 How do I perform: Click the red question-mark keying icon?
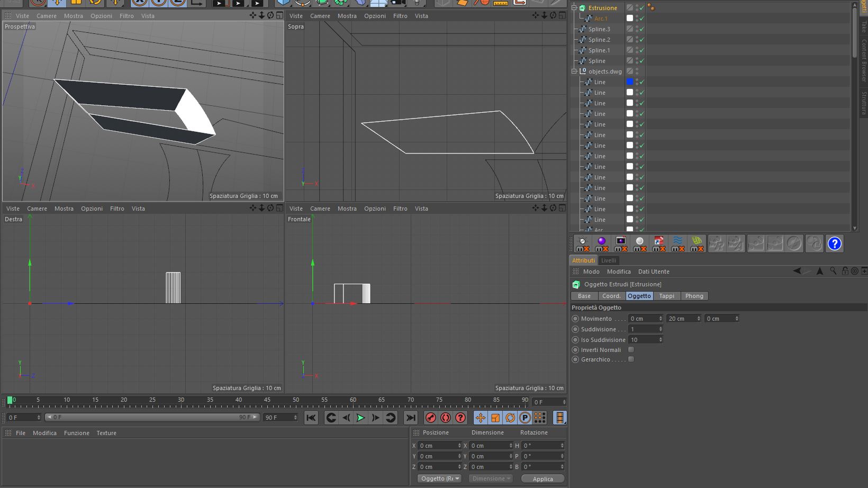click(460, 418)
